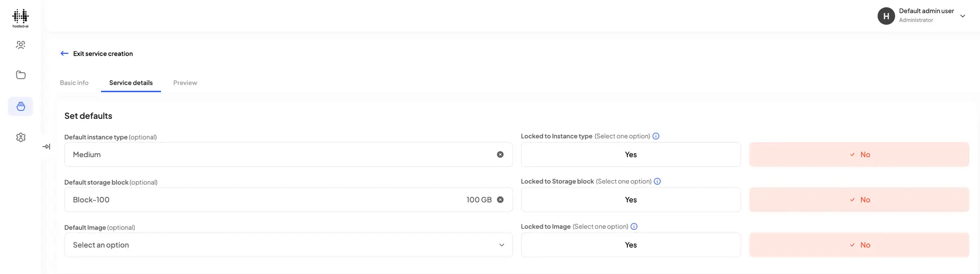Viewport: 980px width, 274px height.
Task: Click the Default Image label
Action: click(x=85, y=228)
